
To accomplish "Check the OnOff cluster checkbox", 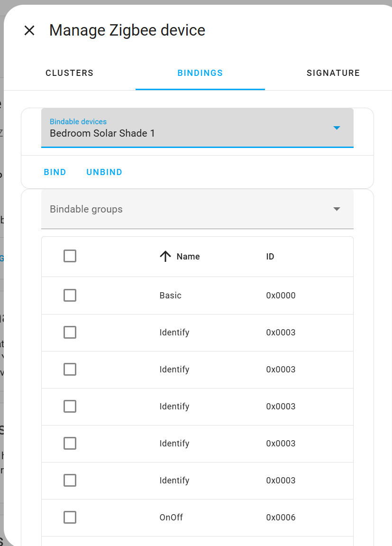I will pyautogui.click(x=70, y=517).
